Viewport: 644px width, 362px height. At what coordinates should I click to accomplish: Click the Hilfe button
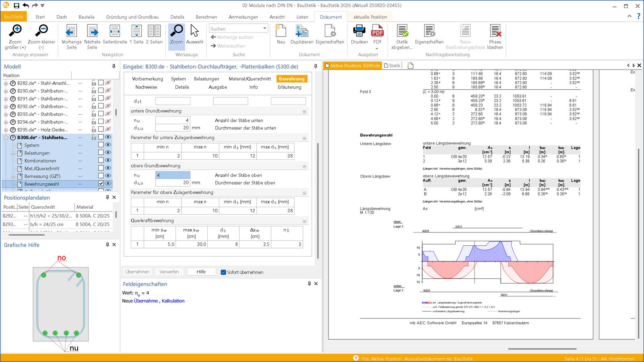(201, 272)
